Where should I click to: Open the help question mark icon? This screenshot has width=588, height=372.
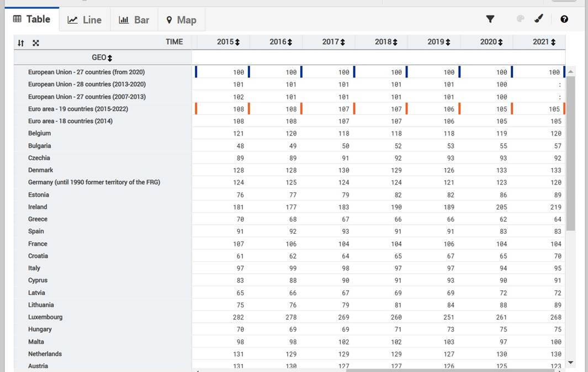click(x=564, y=19)
